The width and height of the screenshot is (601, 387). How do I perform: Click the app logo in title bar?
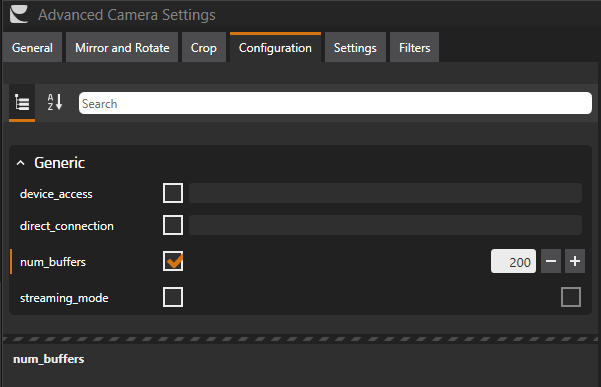(19, 15)
